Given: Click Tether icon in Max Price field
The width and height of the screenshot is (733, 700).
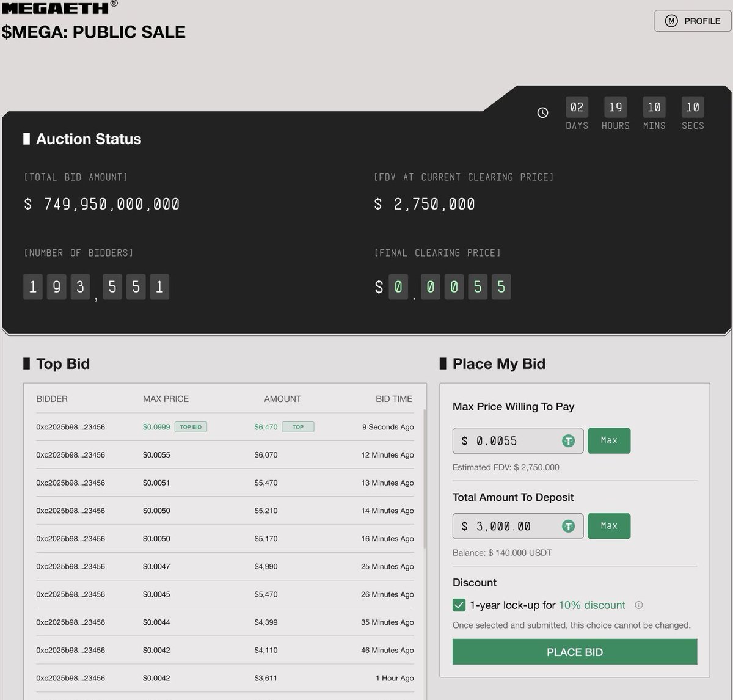Looking at the screenshot, I should point(568,440).
